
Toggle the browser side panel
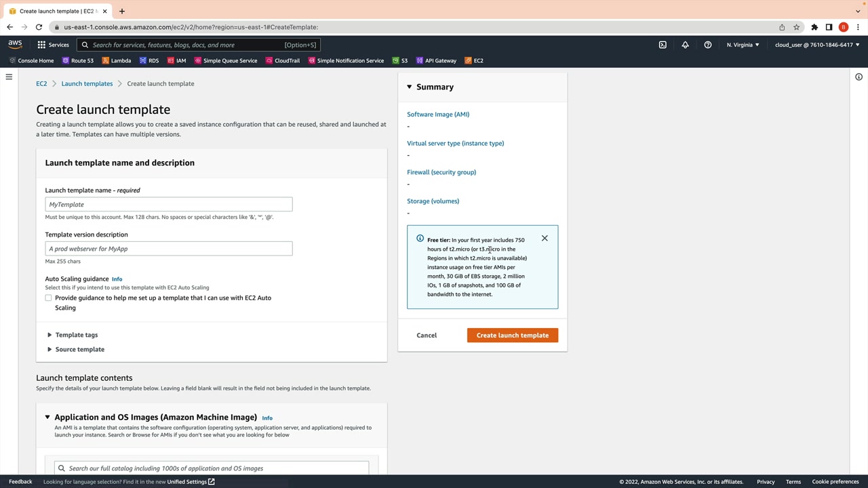pyautogui.click(x=829, y=27)
